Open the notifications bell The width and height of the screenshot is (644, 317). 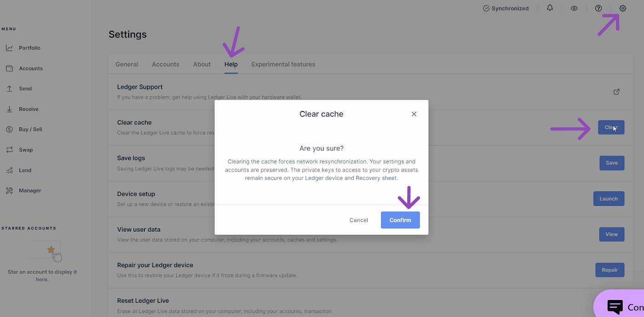[550, 8]
